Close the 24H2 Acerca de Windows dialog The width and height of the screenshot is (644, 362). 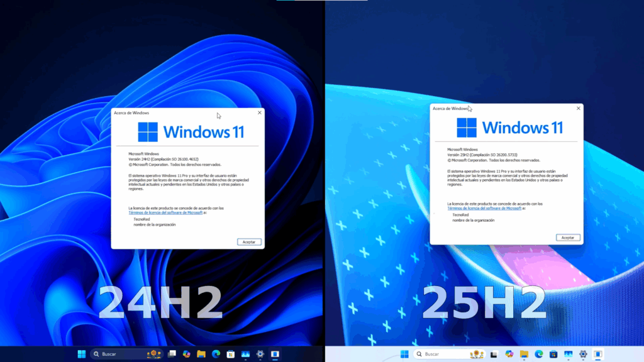tap(259, 112)
